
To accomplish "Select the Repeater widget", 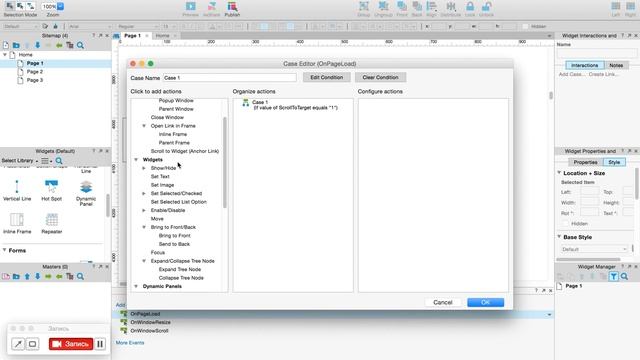I will [51, 223].
